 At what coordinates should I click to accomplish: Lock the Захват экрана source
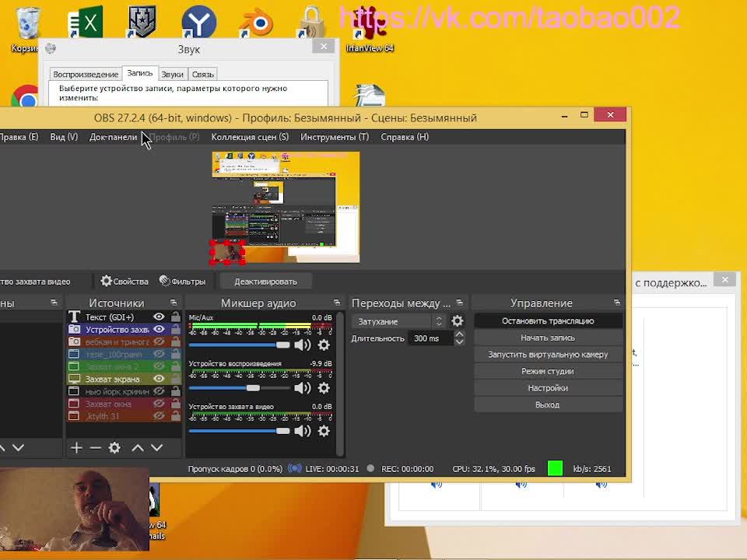[x=175, y=379]
